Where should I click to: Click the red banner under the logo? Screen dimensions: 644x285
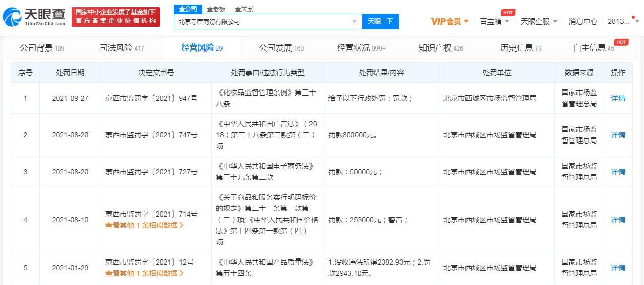pyautogui.click(x=116, y=17)
